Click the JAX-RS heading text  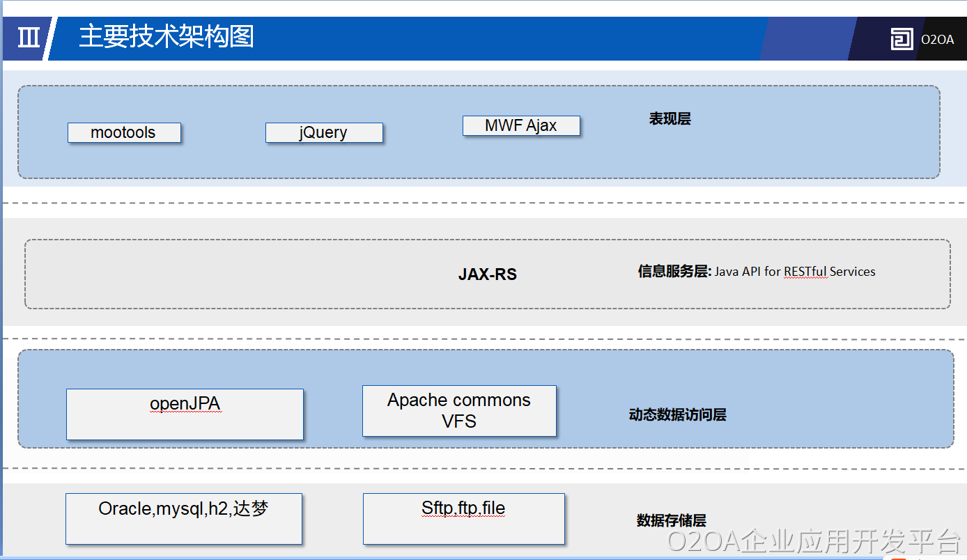click(x=487, y=274)
